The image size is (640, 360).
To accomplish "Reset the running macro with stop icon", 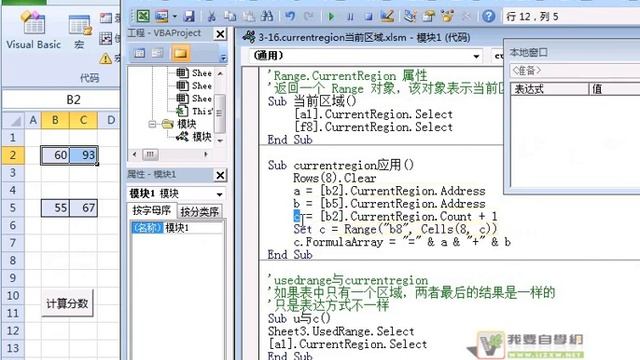I will pyautogui.click(x=369, y=17).
